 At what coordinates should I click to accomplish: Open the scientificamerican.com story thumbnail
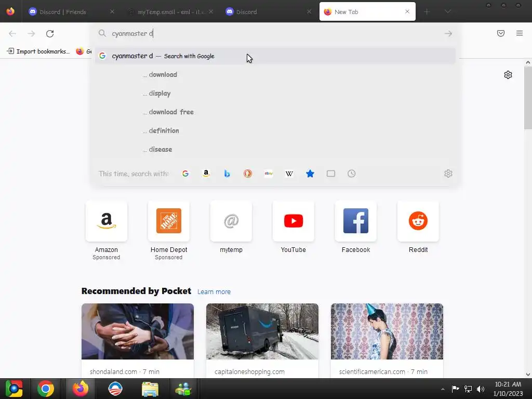(x=387, y=331)
